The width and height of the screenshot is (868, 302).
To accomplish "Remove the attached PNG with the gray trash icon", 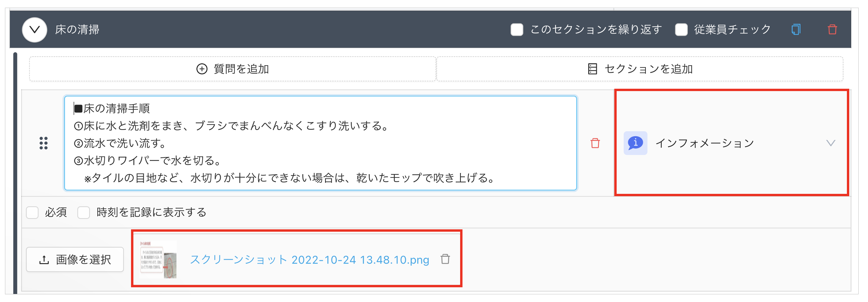I will [x=445, y=259].
